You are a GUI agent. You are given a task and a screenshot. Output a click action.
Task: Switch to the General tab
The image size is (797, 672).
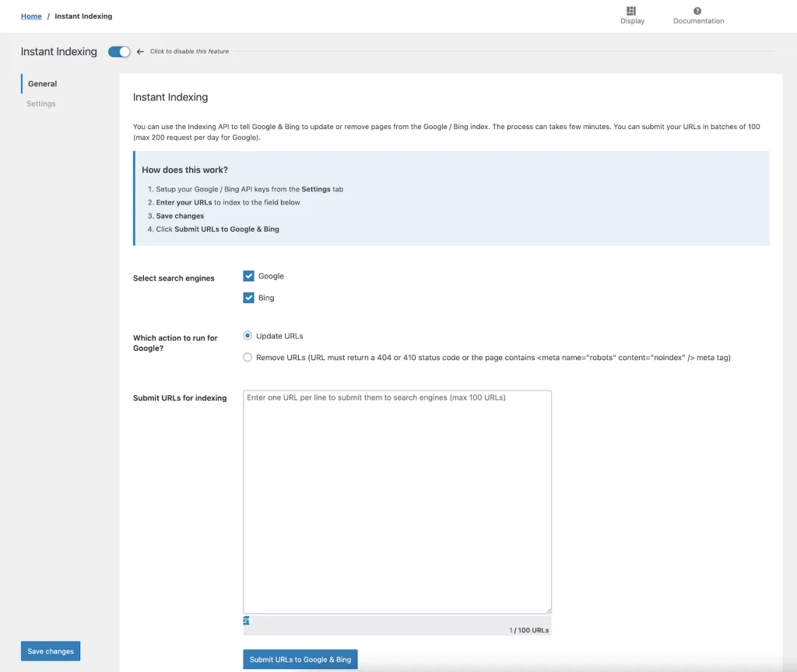43,84
